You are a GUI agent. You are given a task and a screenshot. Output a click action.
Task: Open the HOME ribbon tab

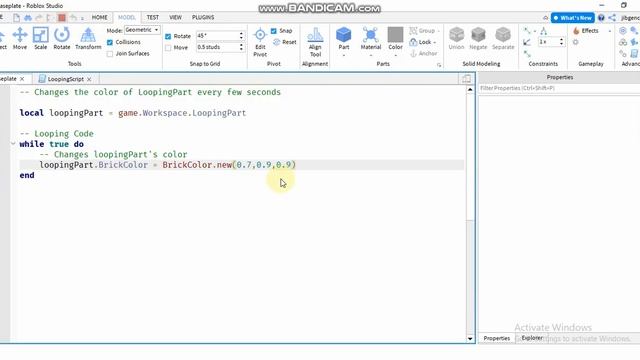(x=99, y=18)
